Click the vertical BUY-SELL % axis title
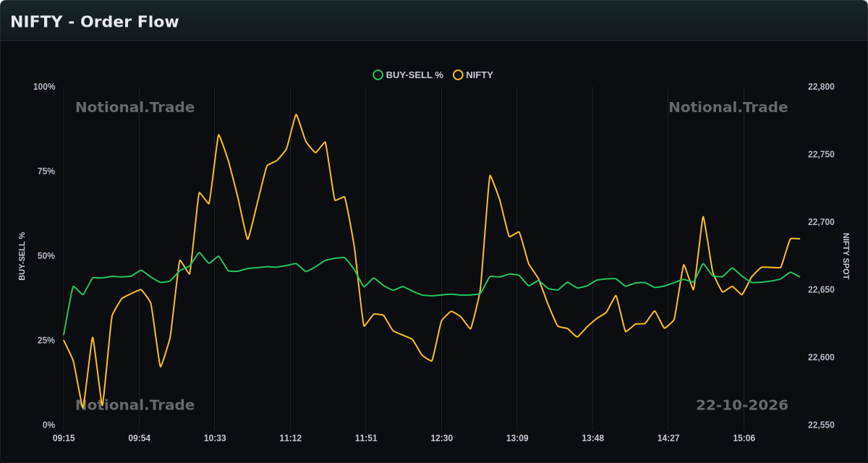 click(x=22, y=256)
